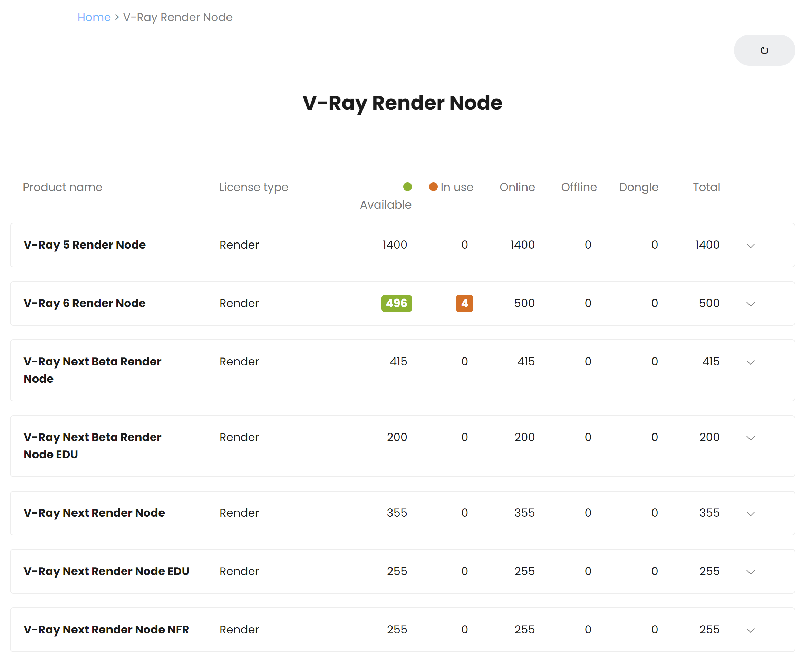Image resolution: width=812 pixels, height=658 pixels.
Task: Select the V-Ray Next Render Node name
Action: tap(94, 513)
